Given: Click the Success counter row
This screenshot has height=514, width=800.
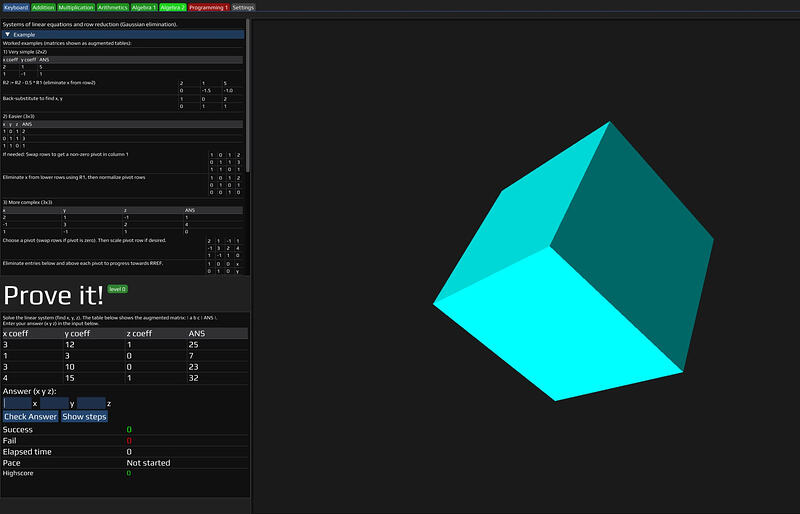Looking at the screenshot, I should (125, 430).
